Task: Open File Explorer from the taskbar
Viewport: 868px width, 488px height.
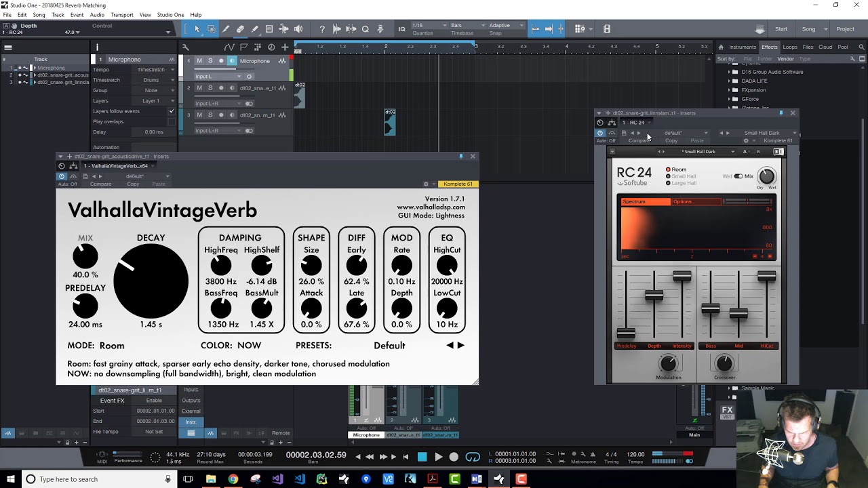Action: (211, 479)
